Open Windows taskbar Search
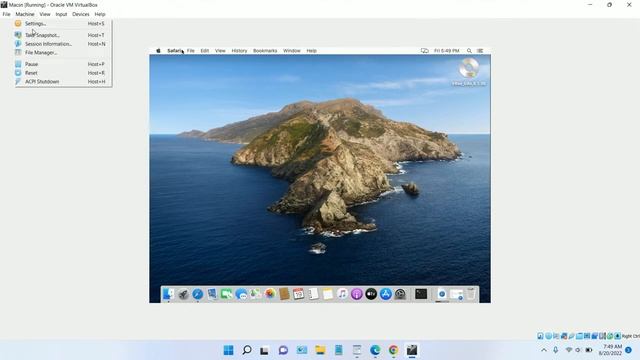 pyautogui.click(x=247, y=350)
